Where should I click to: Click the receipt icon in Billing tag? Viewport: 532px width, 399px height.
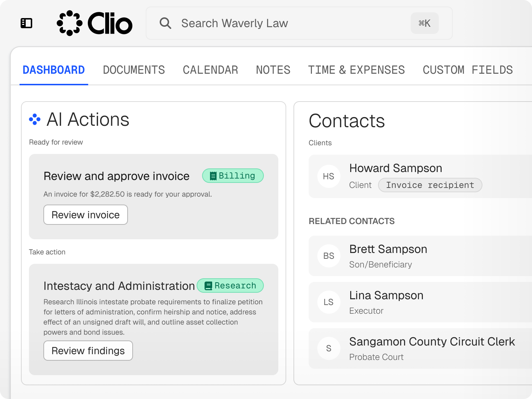(213, 176)
